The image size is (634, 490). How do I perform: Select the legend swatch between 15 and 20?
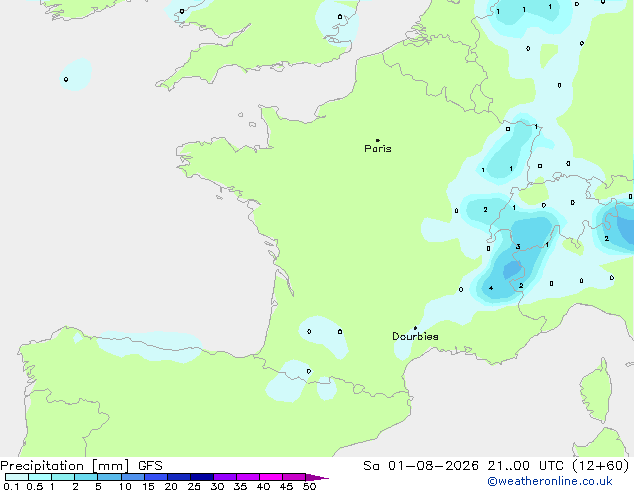[155, 477]
